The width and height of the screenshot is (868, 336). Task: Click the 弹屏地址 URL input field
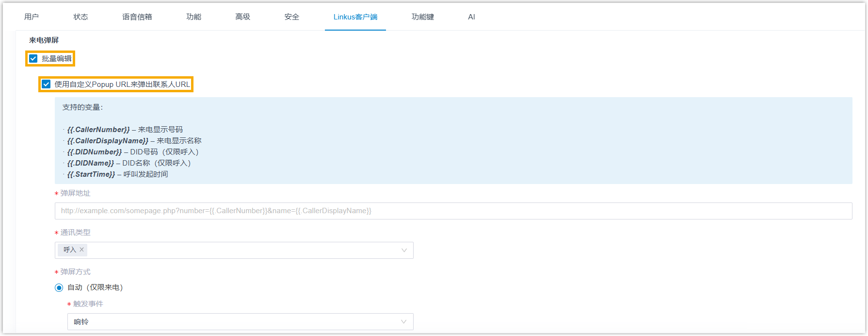pyautogui.click(x=453, y=211)
